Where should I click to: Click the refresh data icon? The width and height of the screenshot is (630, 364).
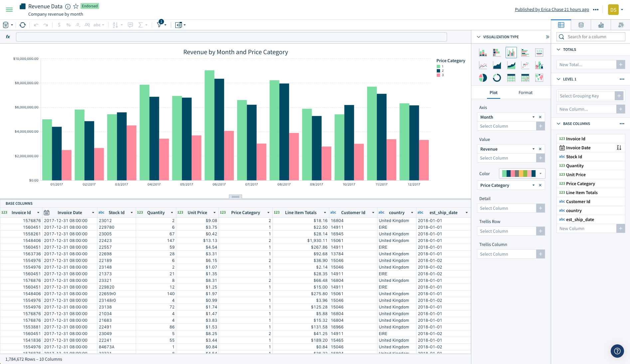[22, 25]
